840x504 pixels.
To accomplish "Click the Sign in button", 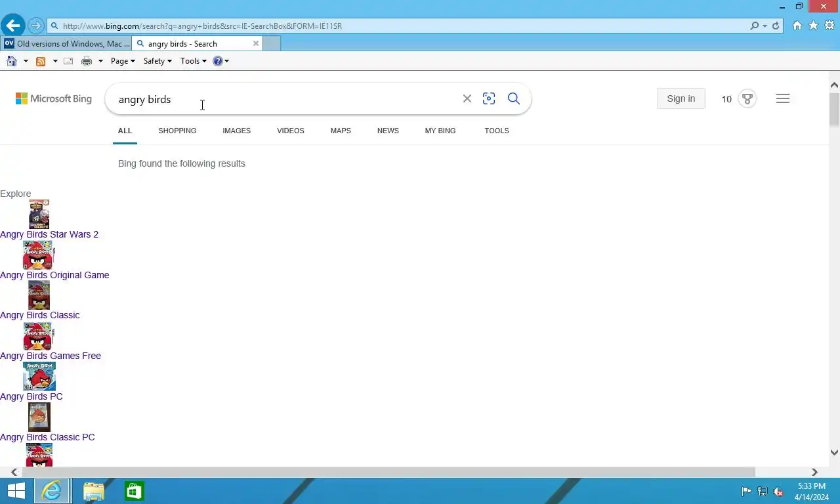I will (x=681, y=98).
